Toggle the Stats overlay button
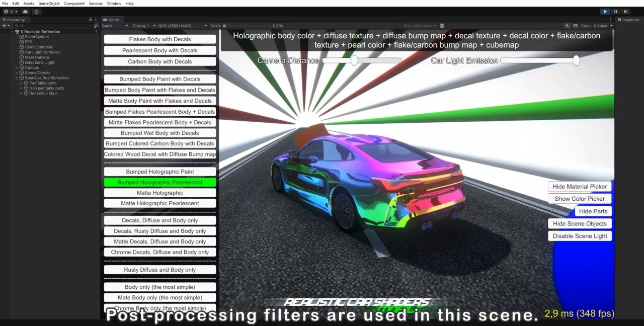644x326 pixels. click(x=586, y=26)
